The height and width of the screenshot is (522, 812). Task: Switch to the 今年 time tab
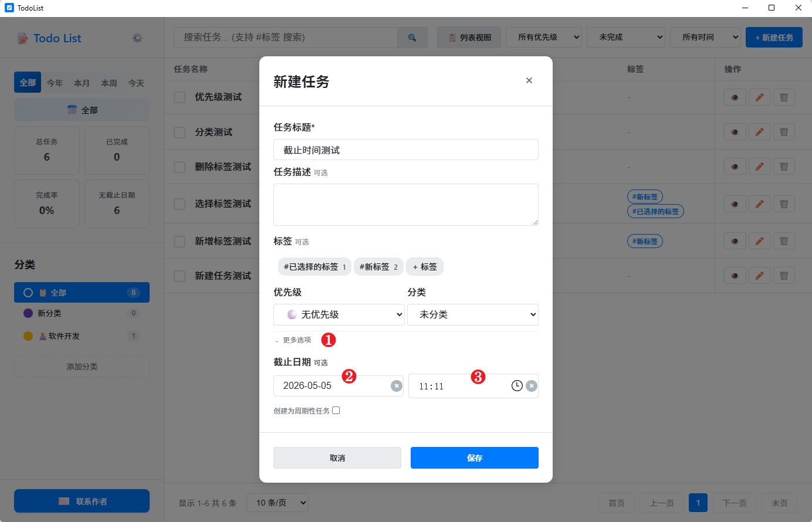pyautogui.click(x=55, y=83)
